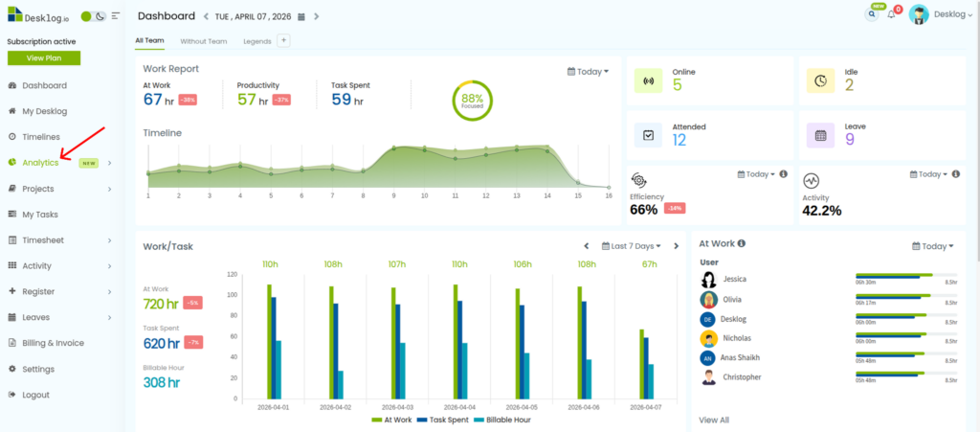Click the info icon beside At Work
The height and width of the screenshot is (432, 980).
742,244
